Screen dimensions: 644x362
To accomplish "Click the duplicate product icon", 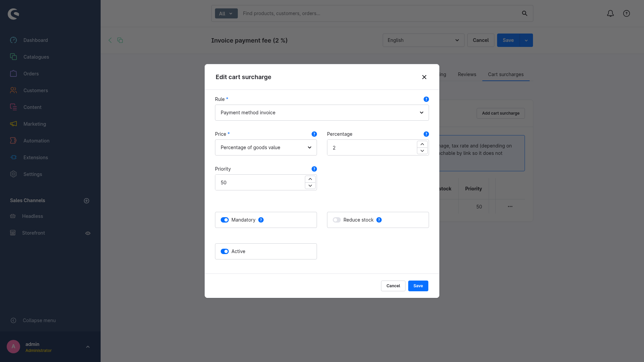I will (x=120, y=40).
